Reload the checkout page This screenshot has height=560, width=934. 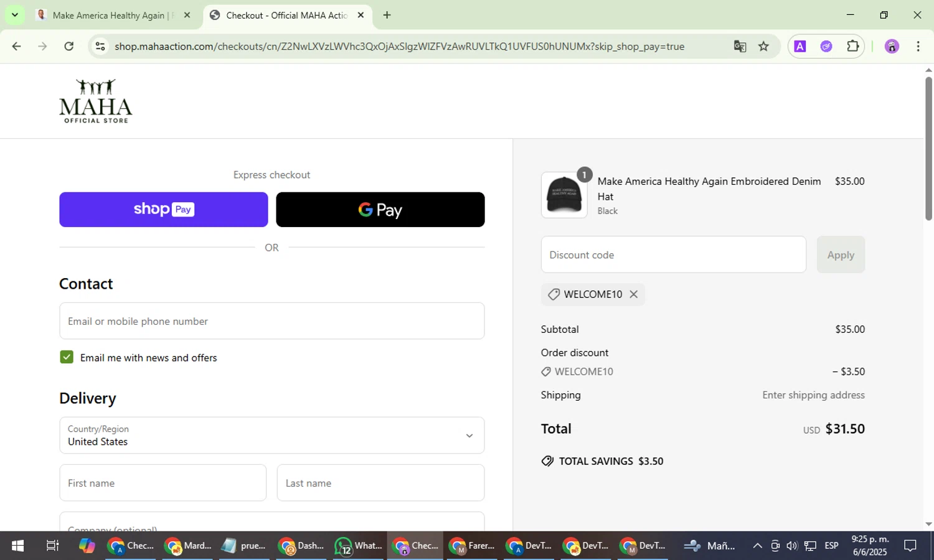click(x=69, y=47)
